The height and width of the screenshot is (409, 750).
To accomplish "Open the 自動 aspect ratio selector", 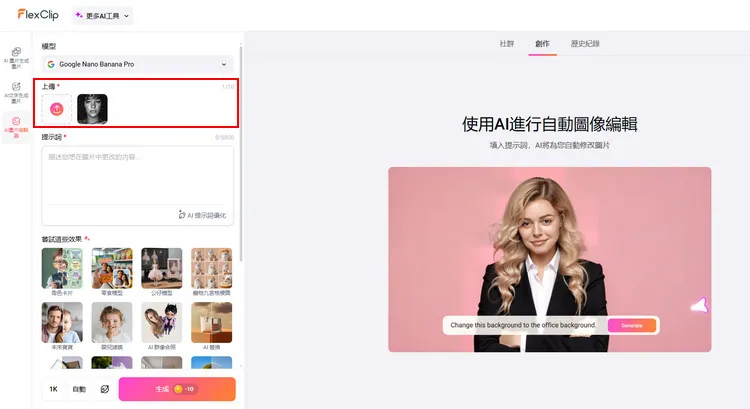I will point(79,389).
